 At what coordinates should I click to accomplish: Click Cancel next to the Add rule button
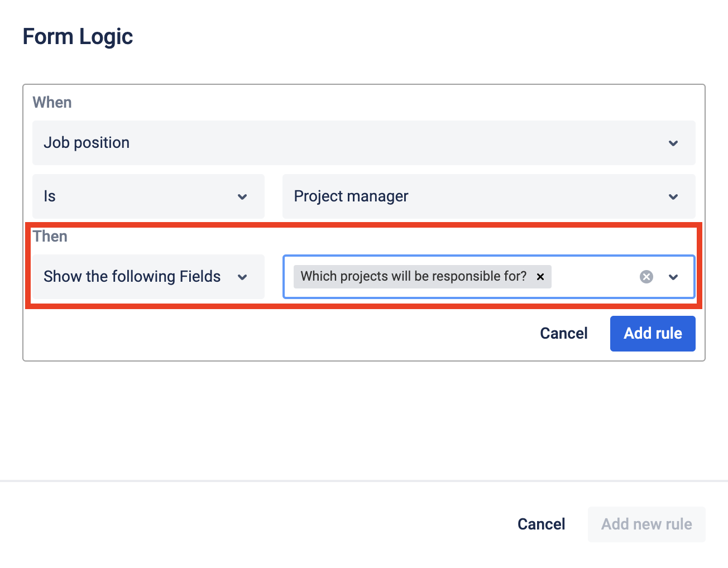[x=563, y=334]
